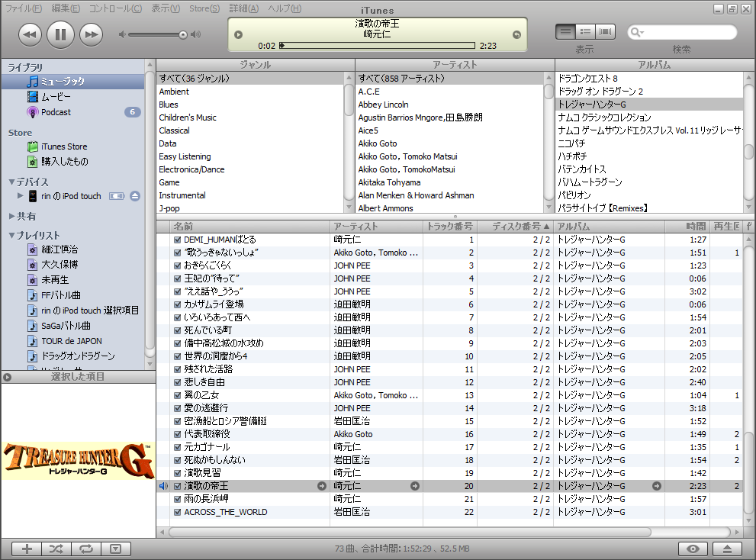Pause the currently playing song
Viewport: 756px width, 560px height.
[60, 35]
